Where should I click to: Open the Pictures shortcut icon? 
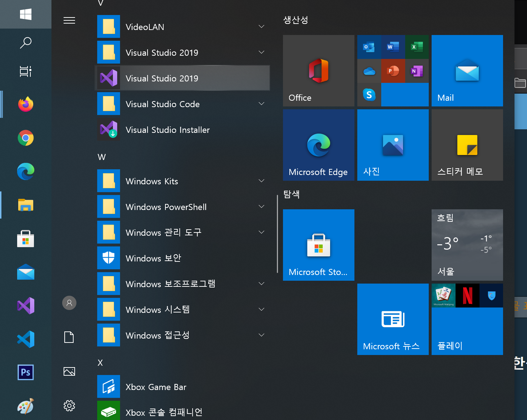[69, 371]
